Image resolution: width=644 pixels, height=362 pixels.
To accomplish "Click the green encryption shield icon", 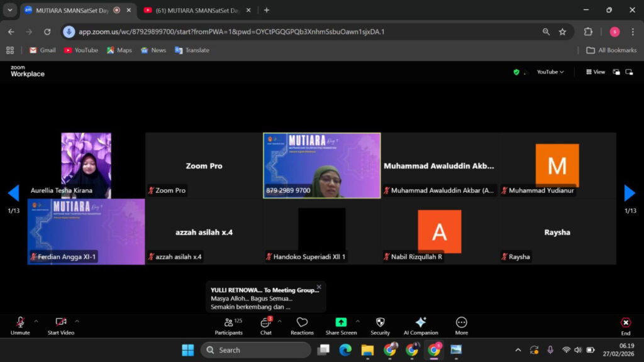I will click(x=516, y=72).
